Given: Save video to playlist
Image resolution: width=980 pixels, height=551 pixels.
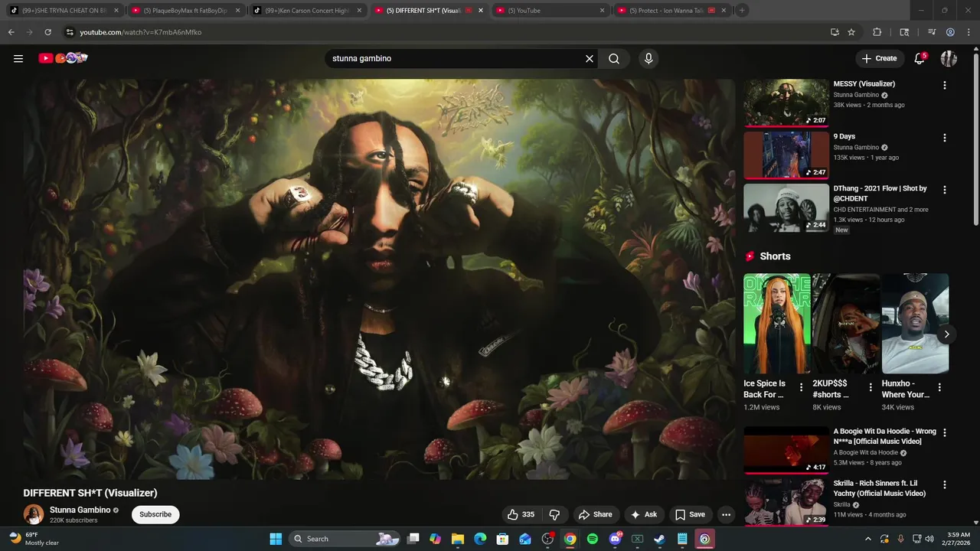Looking at the screenshot, I should pyautogui.click(x=690, y=514).
